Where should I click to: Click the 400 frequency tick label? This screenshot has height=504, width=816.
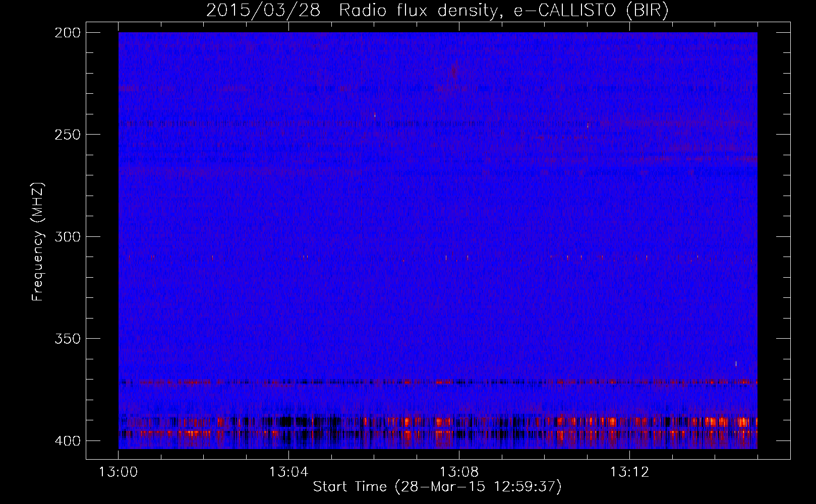[x=67, y=440]
